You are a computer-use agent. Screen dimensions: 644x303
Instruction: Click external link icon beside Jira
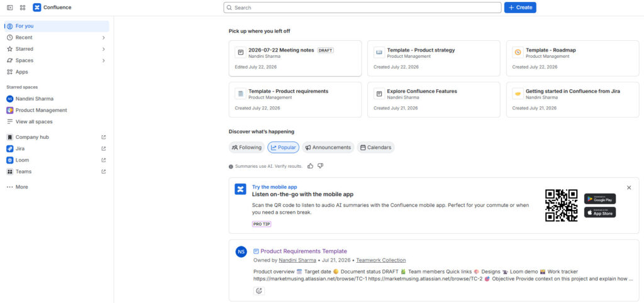tap(104, 148)
